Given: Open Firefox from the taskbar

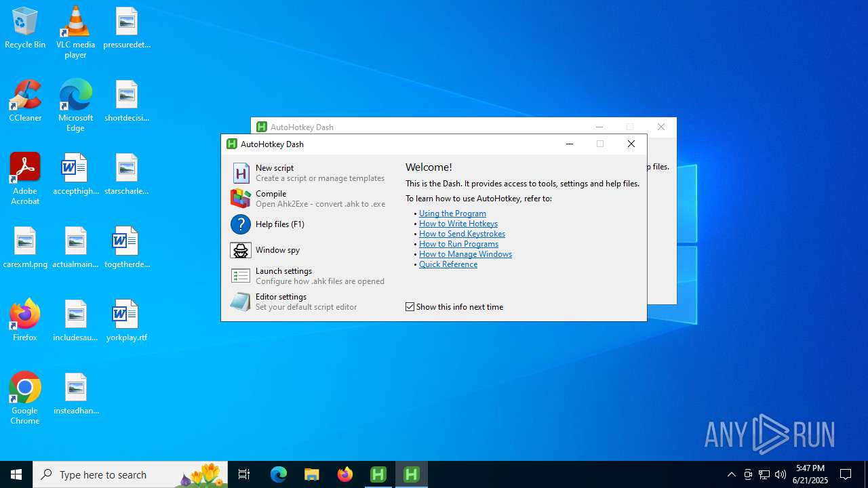Looking at the screenshot, I should pos(345,474).
